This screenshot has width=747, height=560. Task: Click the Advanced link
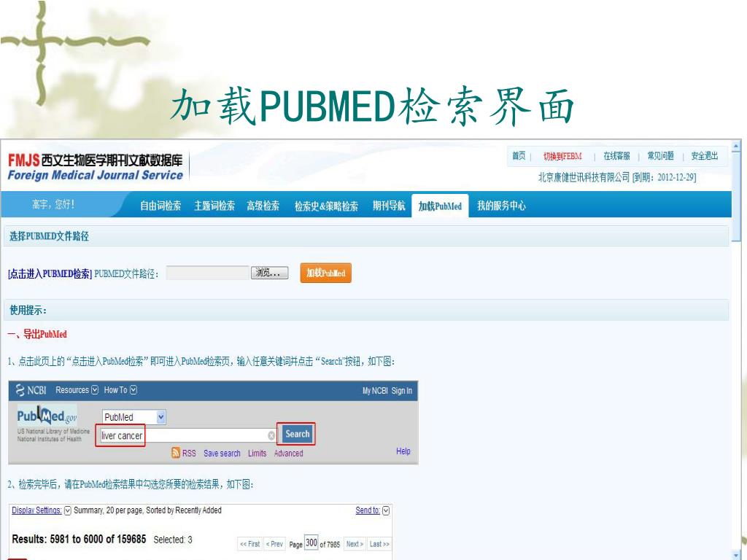coord(288,454)
